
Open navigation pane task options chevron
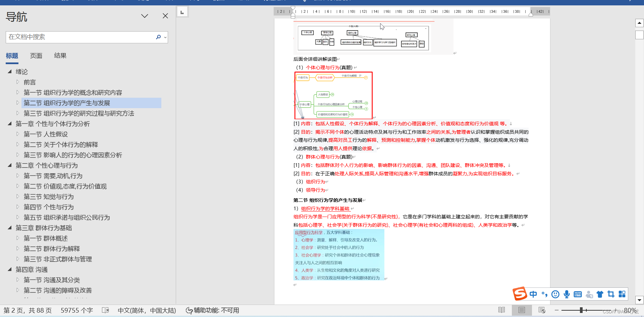tap(145, 16)
